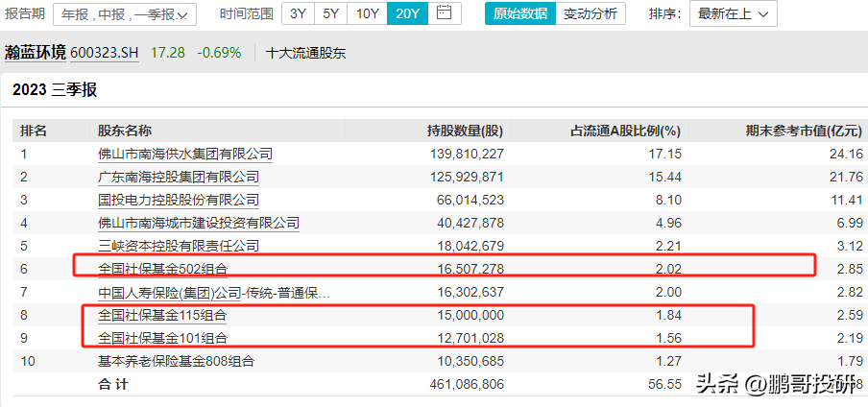Expand the sort order dropdown 最新在上

click(733, 13)
